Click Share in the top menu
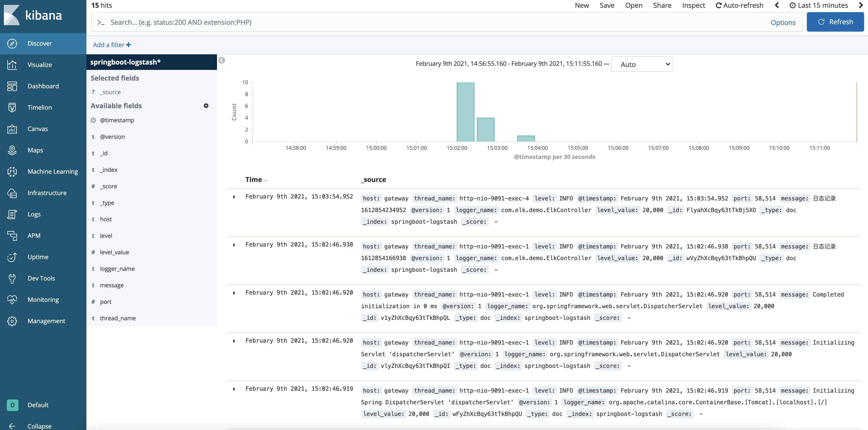 click(x=662, y=5)
